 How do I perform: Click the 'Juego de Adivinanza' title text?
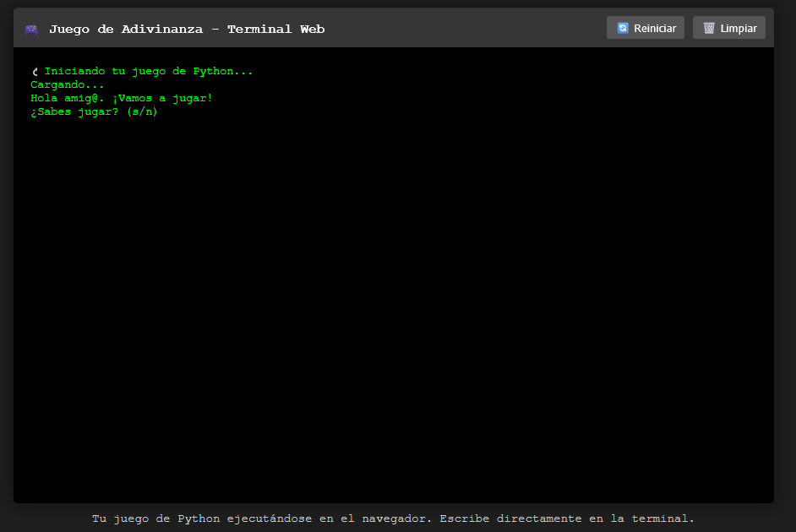126,29
